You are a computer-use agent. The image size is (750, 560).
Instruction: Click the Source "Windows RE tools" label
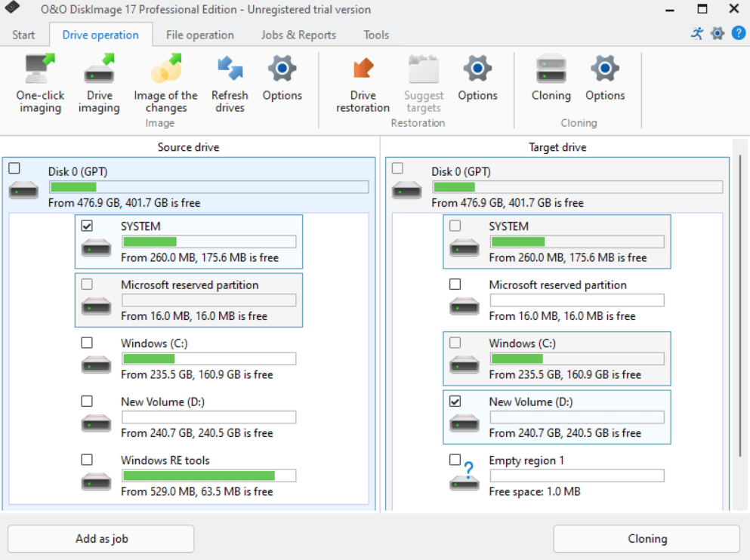pos(165,460)
